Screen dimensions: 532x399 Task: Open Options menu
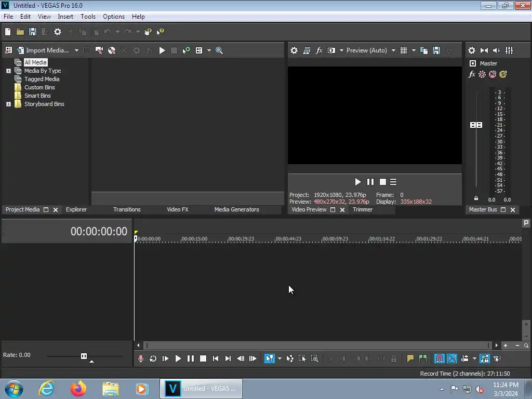coord(114,17)
